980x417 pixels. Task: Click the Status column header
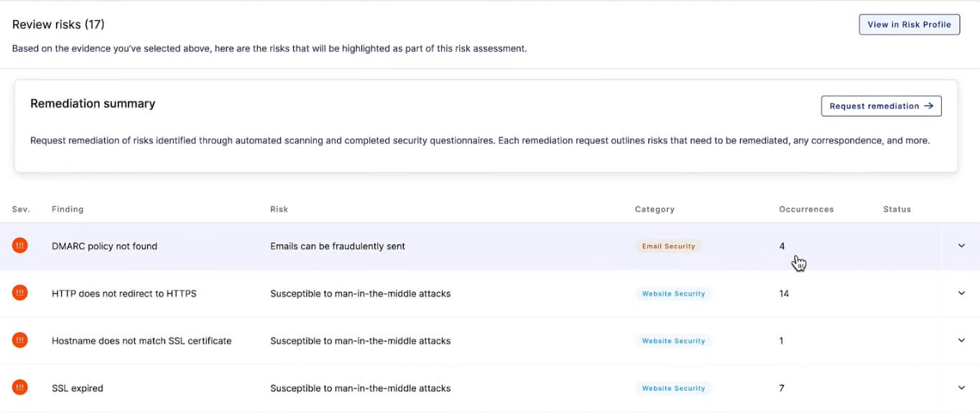coord(897,209)
